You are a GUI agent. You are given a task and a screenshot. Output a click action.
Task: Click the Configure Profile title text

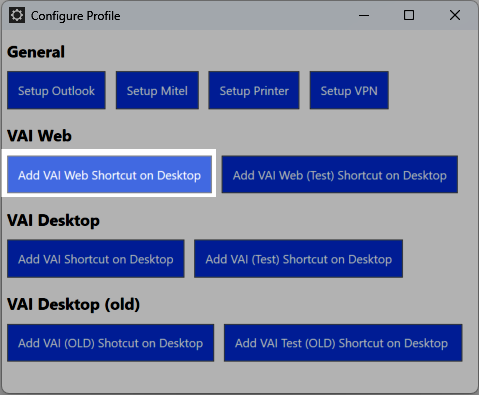(x=76, y=16)
